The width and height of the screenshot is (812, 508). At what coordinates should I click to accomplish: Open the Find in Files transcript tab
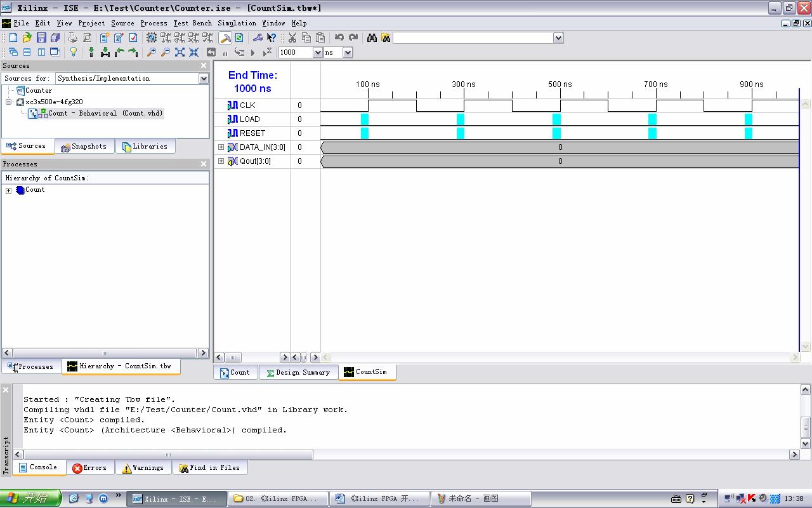(209, 468)
